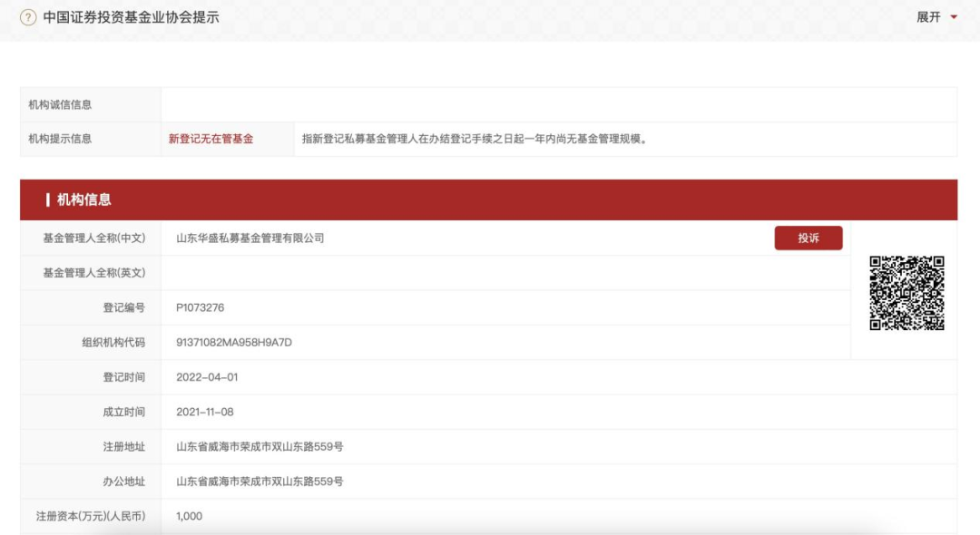Screen dimensions: 980x535
Task: Click the QR code image
Action: pyautogui.click(x=906, y=293)
